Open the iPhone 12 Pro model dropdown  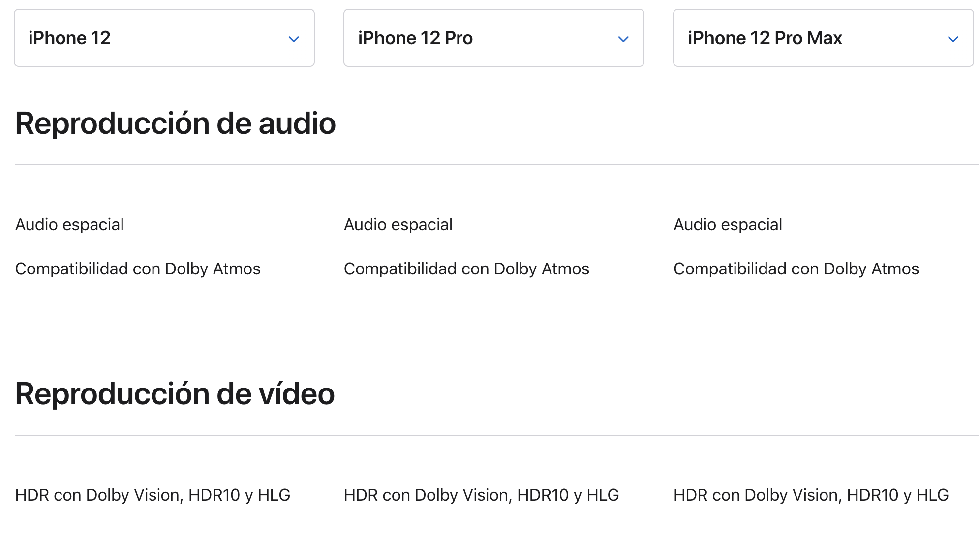click(494, 38)
